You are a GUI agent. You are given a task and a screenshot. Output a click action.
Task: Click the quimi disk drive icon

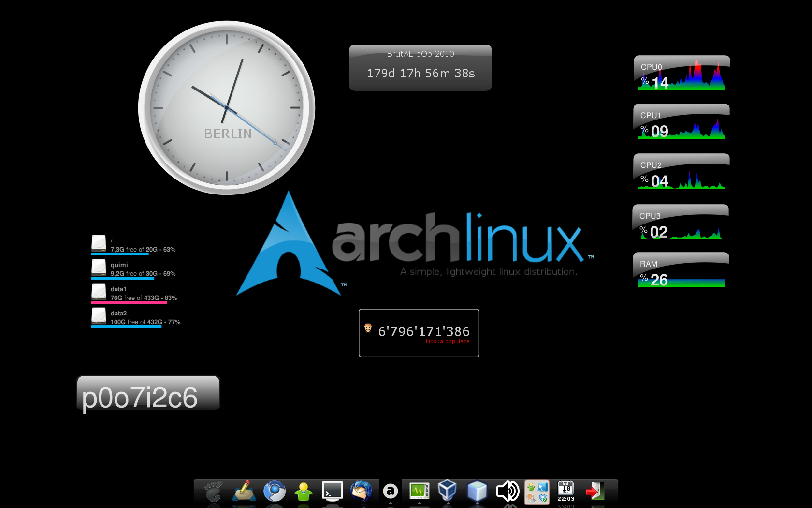tap(99, 267)
